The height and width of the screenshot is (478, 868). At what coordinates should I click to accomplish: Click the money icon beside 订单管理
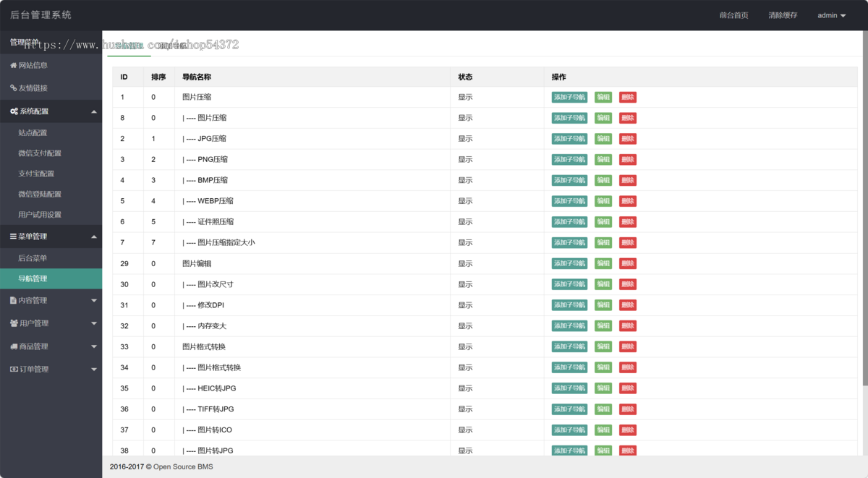click(14, 370)
